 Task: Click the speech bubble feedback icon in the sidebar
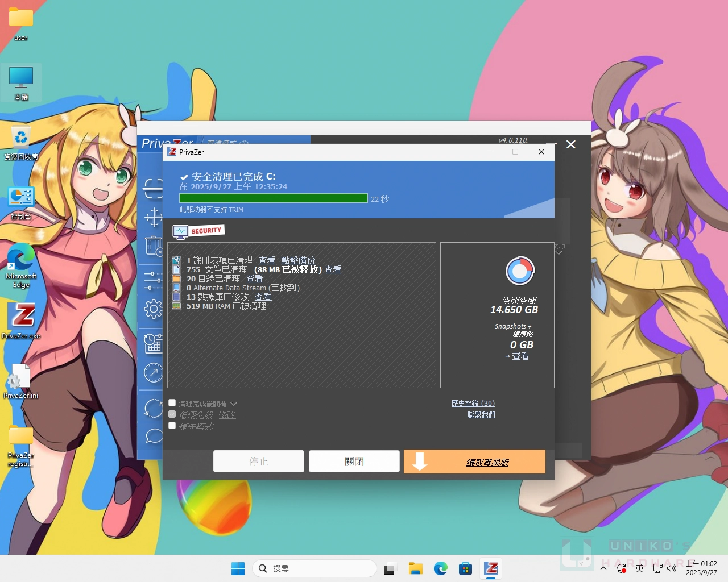[x=154, y=436]
